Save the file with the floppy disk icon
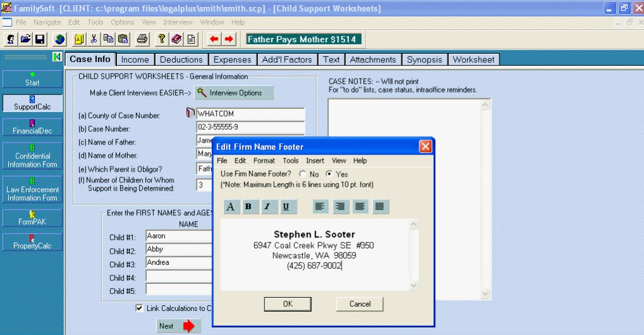 point(40,39)
